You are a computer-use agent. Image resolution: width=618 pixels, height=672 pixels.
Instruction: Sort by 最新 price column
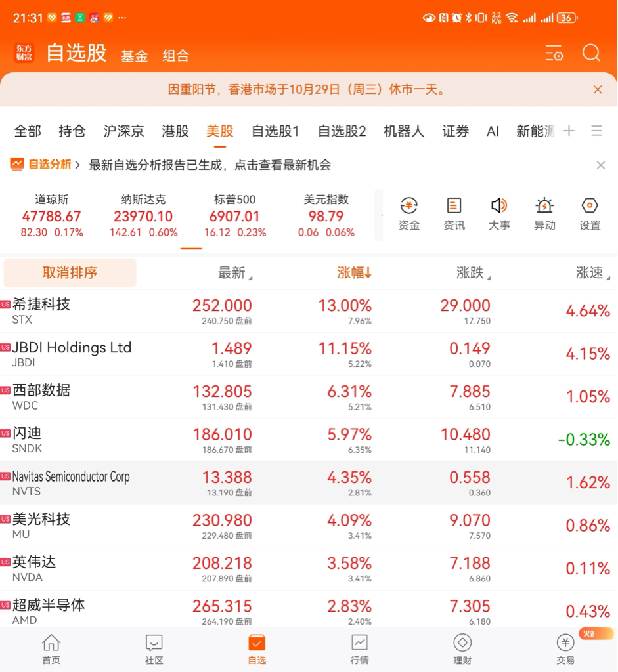[x=235, y=272]
